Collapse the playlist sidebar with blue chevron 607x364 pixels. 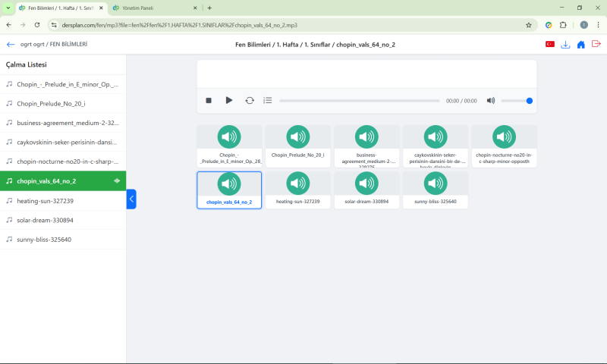point(131,199)
